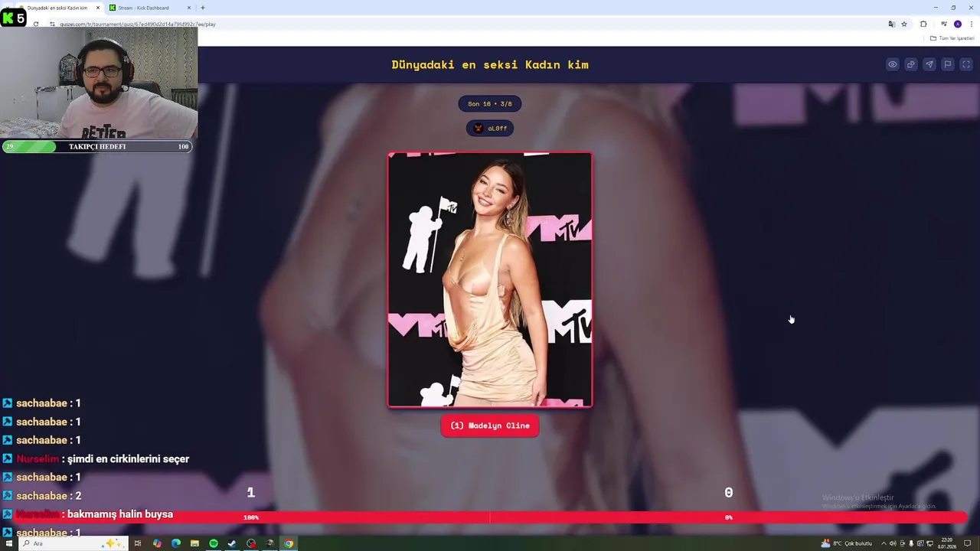Bookmark the page with the star icon
980x551 pixels.
click(x=904, y=24)
